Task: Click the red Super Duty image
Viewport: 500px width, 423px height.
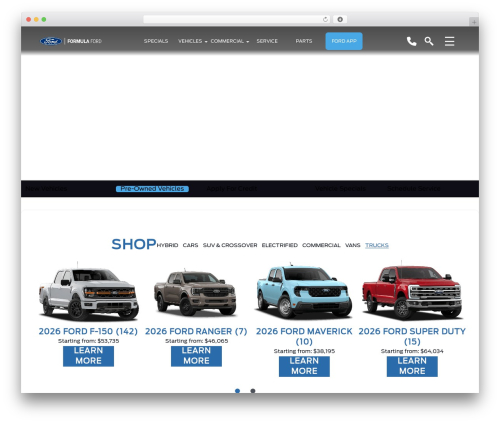Action: pyautogui.click(x=412, y=291)
